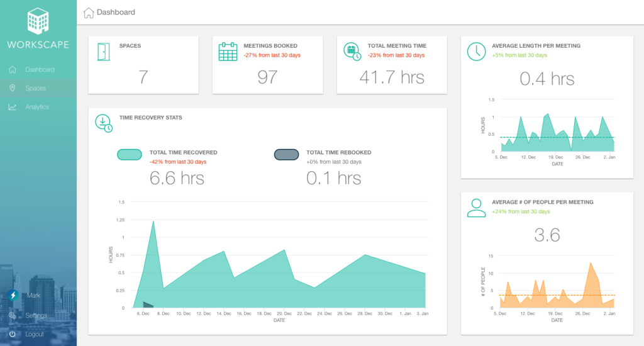Viewport: 644px width, 346px height.
Task: Click the 6.6 hrs recovered value
Action: click(177, 178)
